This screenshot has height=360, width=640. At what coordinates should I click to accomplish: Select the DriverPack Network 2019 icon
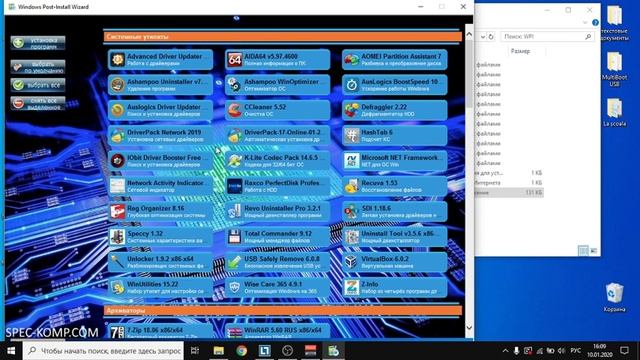pyautogui.click(x=118, y=136)
